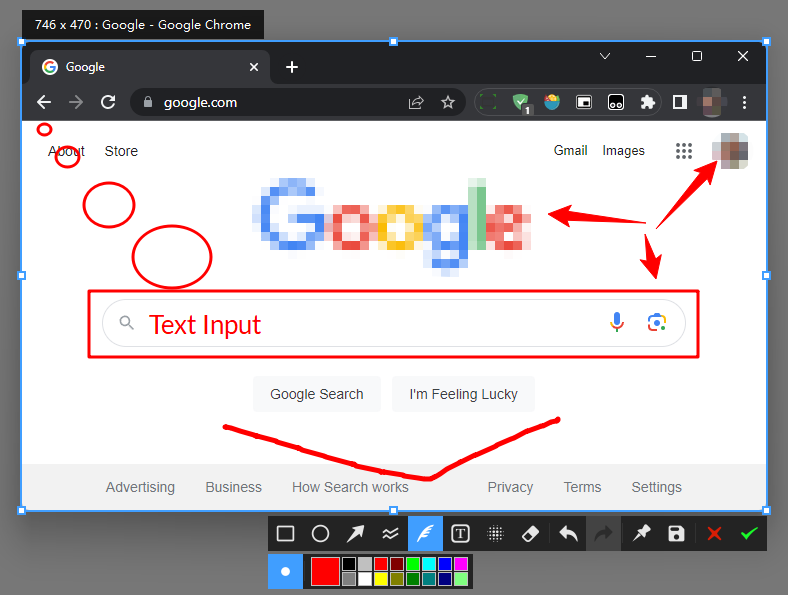Image resolution: width=788 pixels, height=595 pixels.
Task: Search by image with Lens camera
Action: [657, 323]
